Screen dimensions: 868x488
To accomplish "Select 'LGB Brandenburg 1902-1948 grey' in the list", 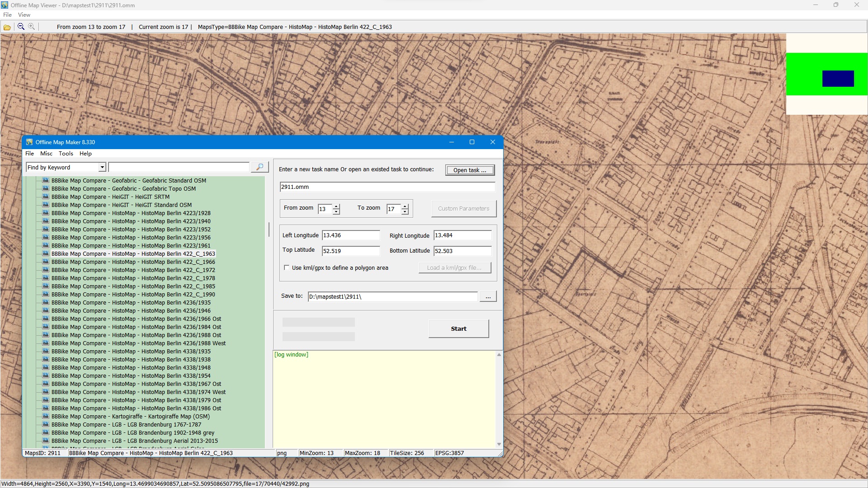I will pos(133,432).
